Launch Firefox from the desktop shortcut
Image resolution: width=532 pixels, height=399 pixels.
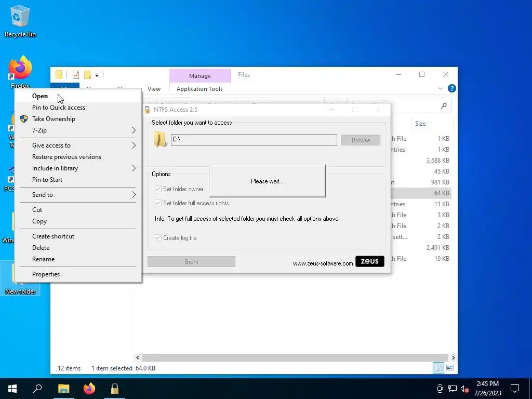(x=20, y=72)
